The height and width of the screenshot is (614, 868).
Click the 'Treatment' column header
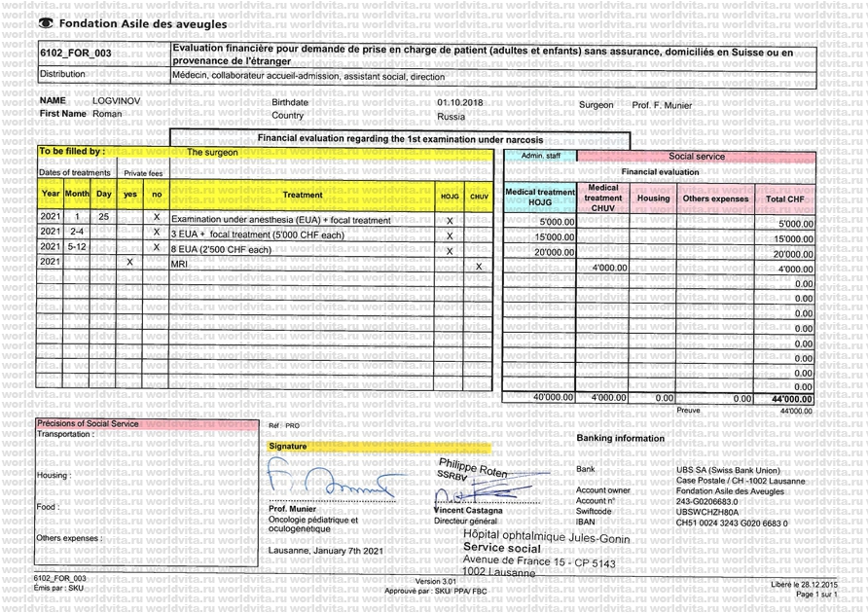303,195
